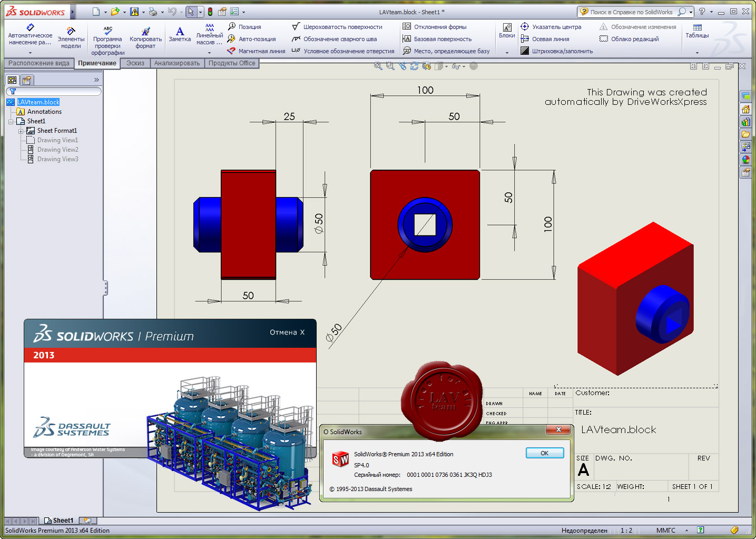756x539 pixels.
Task: Click the New document icon
Action: click(96, 12)
